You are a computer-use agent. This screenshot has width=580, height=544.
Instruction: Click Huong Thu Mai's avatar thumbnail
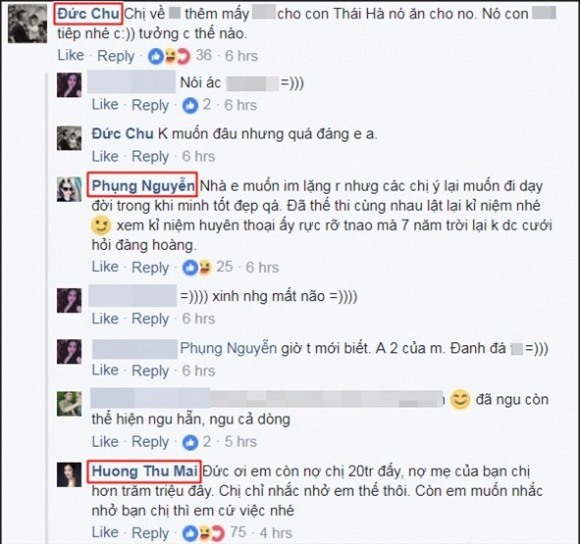coord(69,474)
